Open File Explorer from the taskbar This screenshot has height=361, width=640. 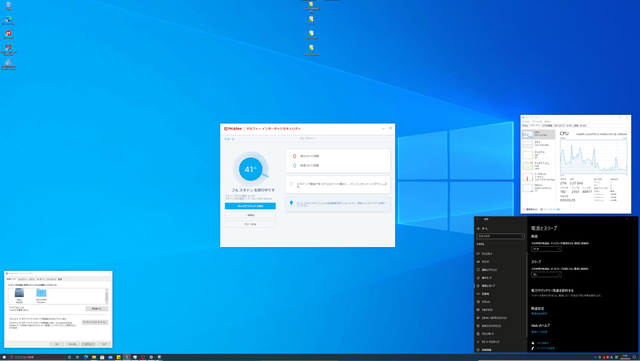pos(94,357)
